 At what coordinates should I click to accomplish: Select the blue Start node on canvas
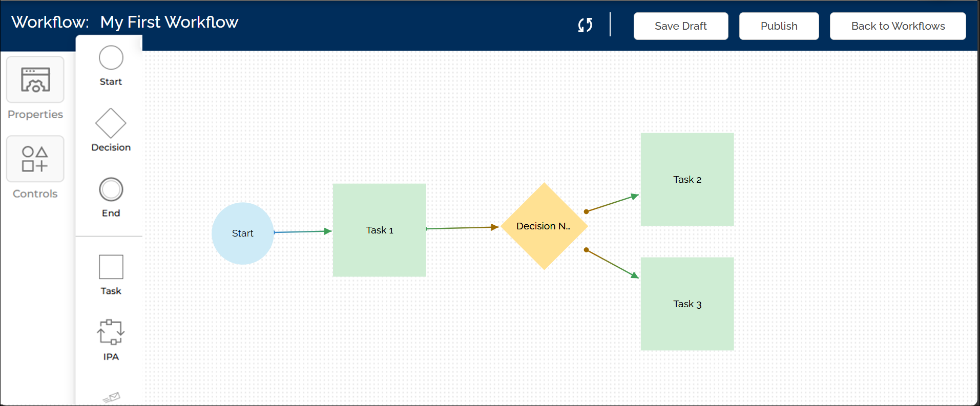(x=242, y=233)
